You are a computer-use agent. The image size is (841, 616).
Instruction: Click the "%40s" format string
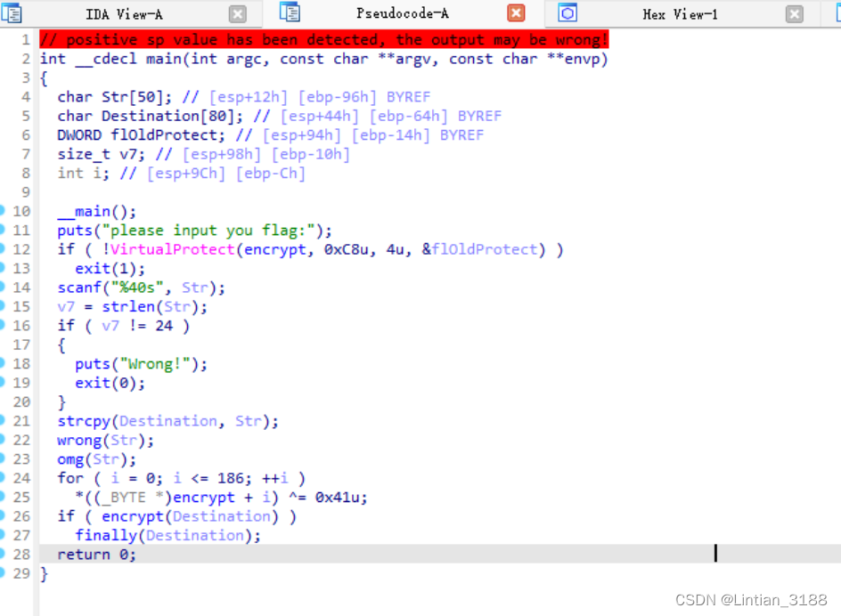137,288
